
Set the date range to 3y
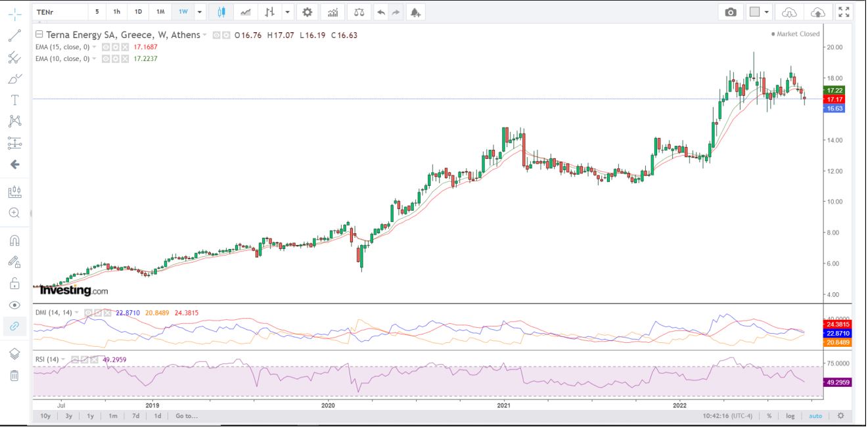[x=68, y=416]
